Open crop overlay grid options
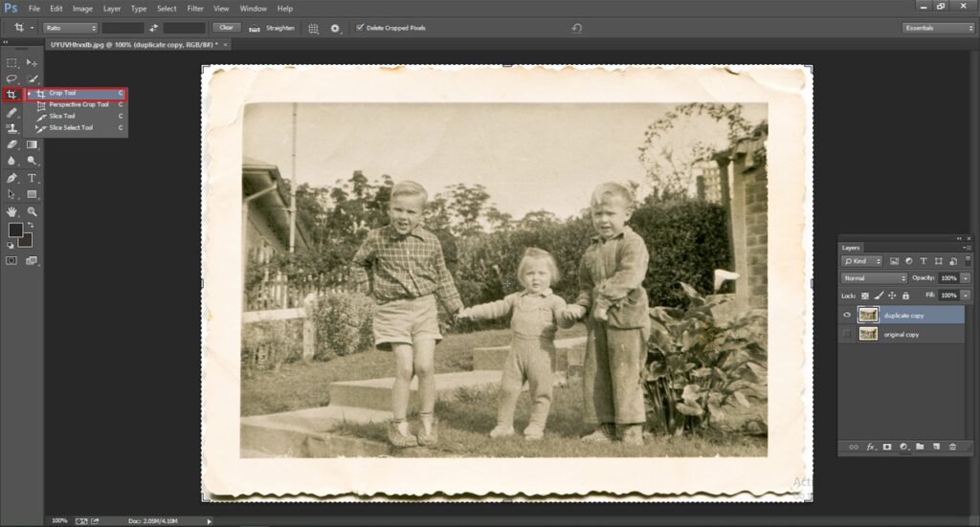The height and width of the screenshot is (527, 980). coord(314,28)
